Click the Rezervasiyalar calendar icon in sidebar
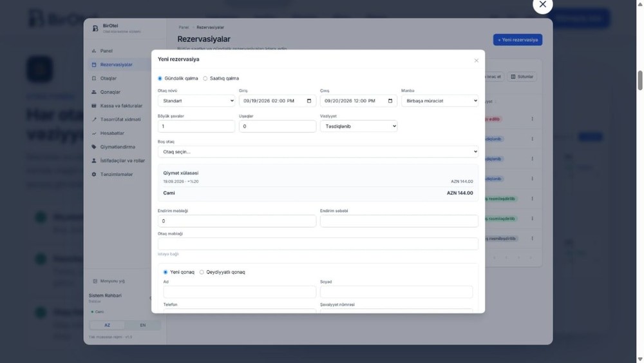 click(x=93, y=64)
